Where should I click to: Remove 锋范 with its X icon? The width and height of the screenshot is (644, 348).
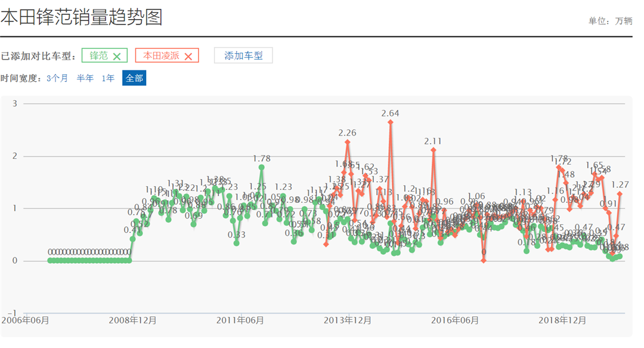coord(117,56)
